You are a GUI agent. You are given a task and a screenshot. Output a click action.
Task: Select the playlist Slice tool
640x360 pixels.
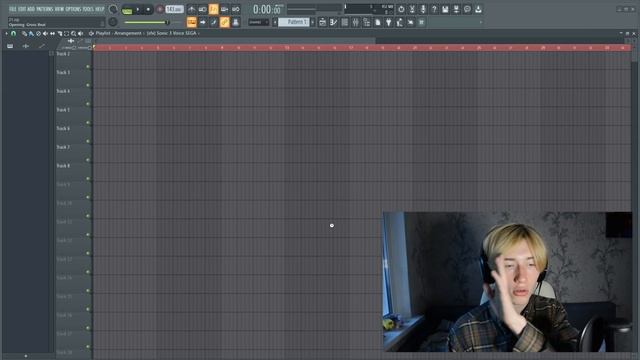[60, 33]
